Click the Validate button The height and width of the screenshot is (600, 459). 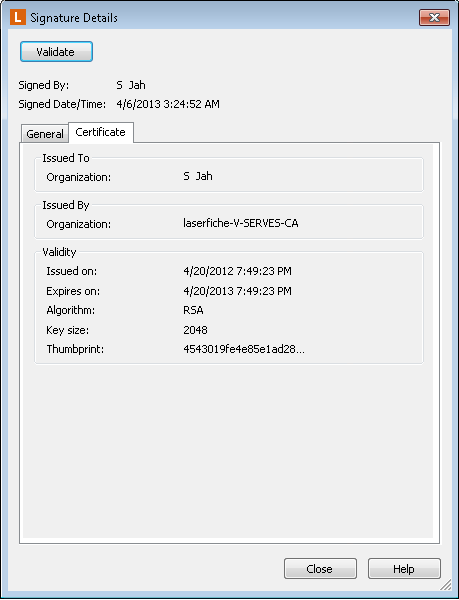pyautogui.click(x=56, y=52)
